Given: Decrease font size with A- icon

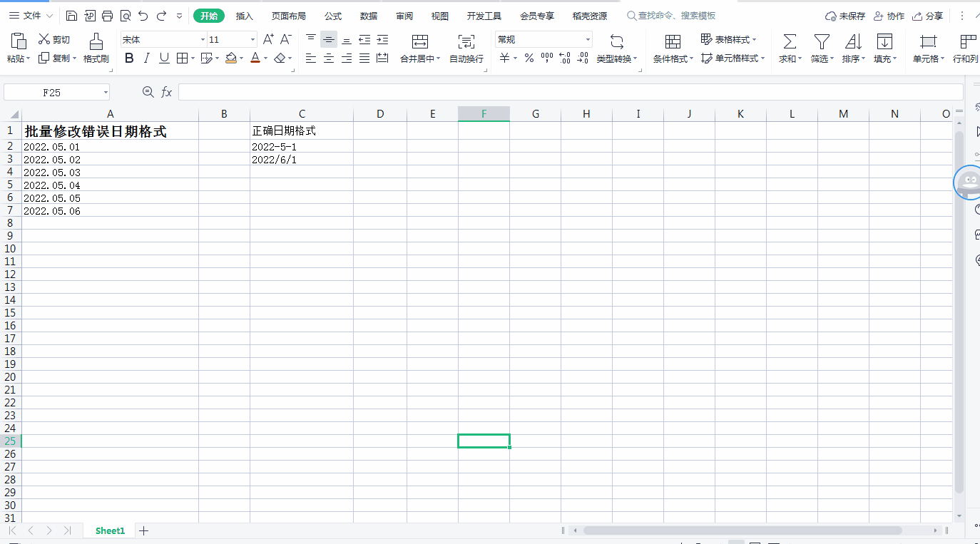Looking at the screenshot, I should 286,39.
